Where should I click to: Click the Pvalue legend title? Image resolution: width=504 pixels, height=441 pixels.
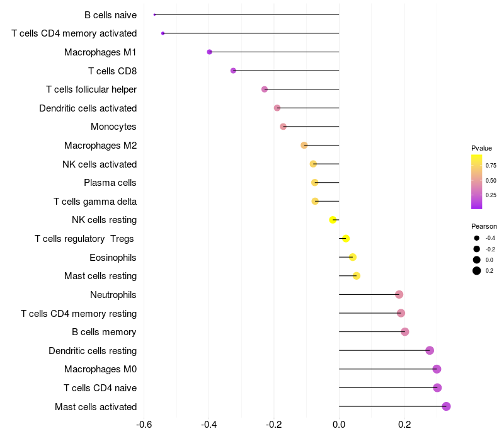(481, 148)
